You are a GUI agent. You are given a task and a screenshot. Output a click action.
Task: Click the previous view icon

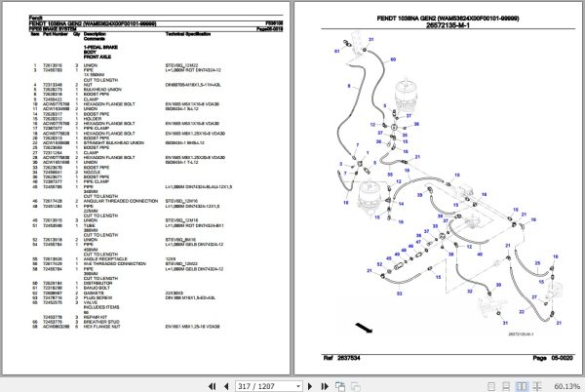(x=340, y=386)
